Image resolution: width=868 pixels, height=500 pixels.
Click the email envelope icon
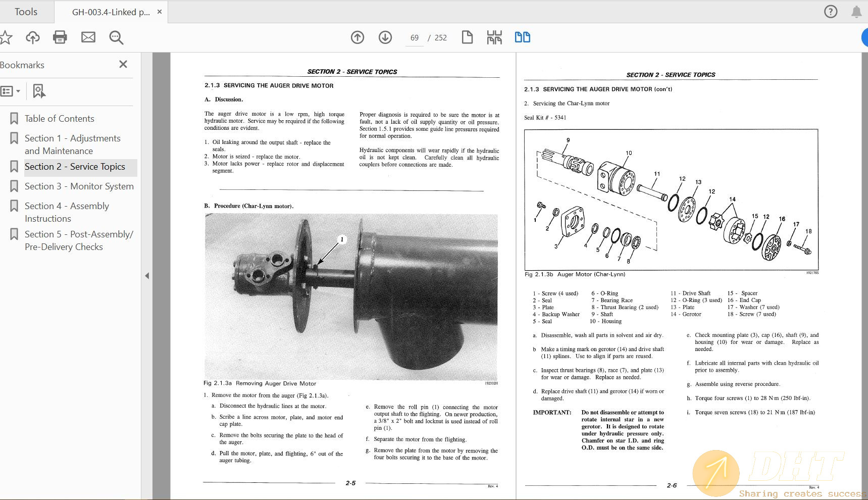point(88,37)
